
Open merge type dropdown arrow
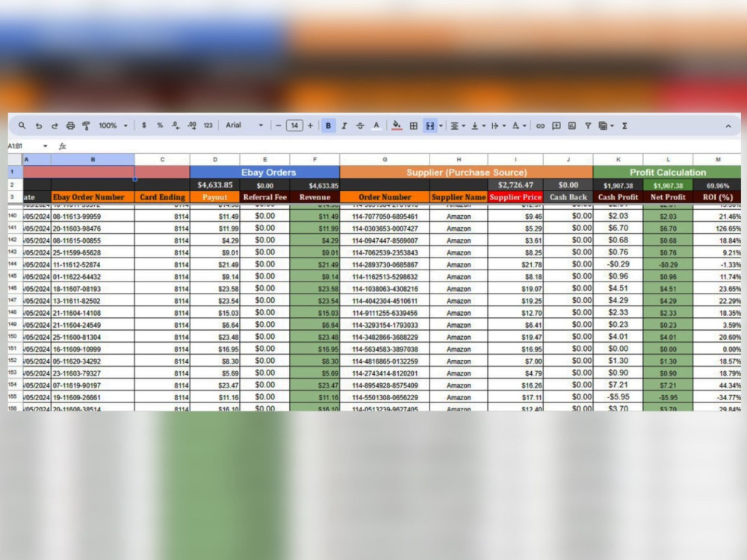pos(441,125)
